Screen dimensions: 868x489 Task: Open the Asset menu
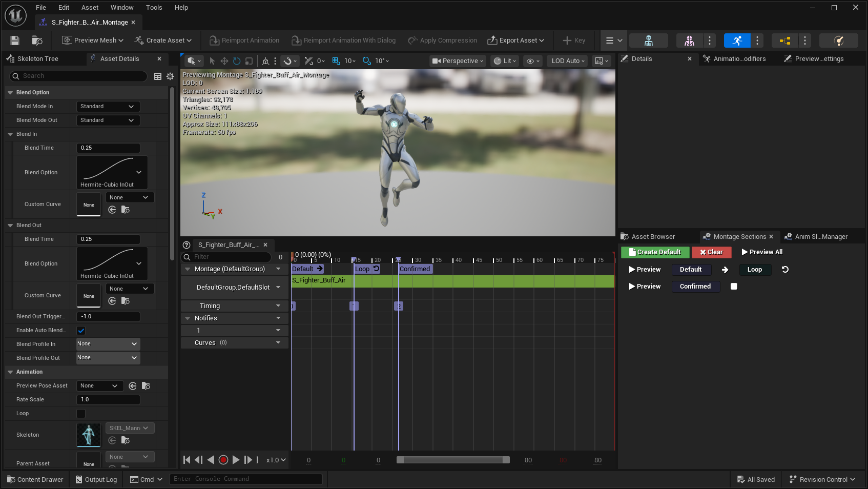(x=90, y=8)
